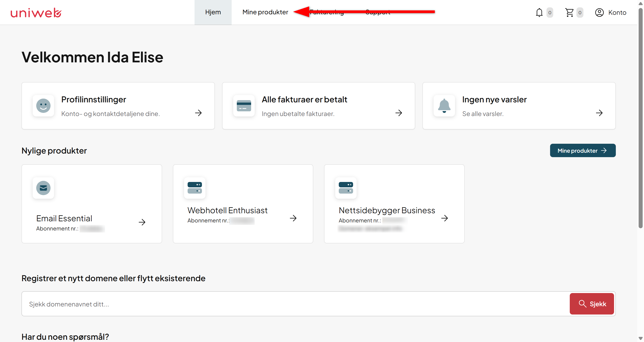Select the Hjem tab
Screen dimensions: 644x342
213,12
